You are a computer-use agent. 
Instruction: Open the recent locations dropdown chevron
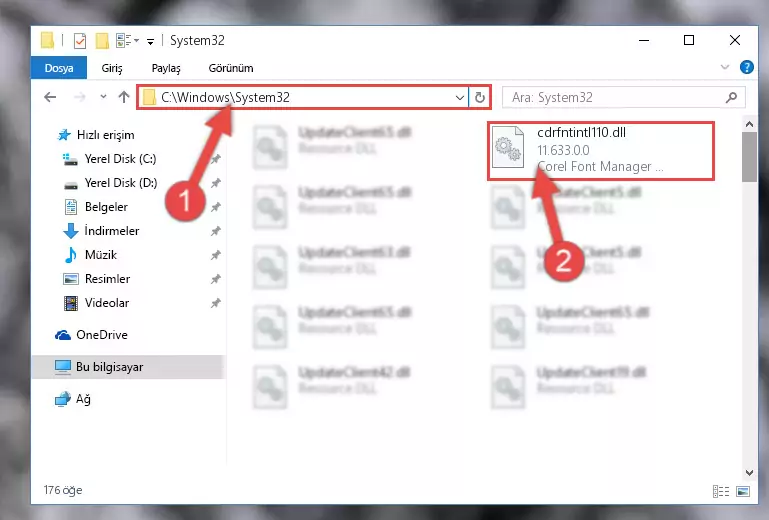(103, 97)
